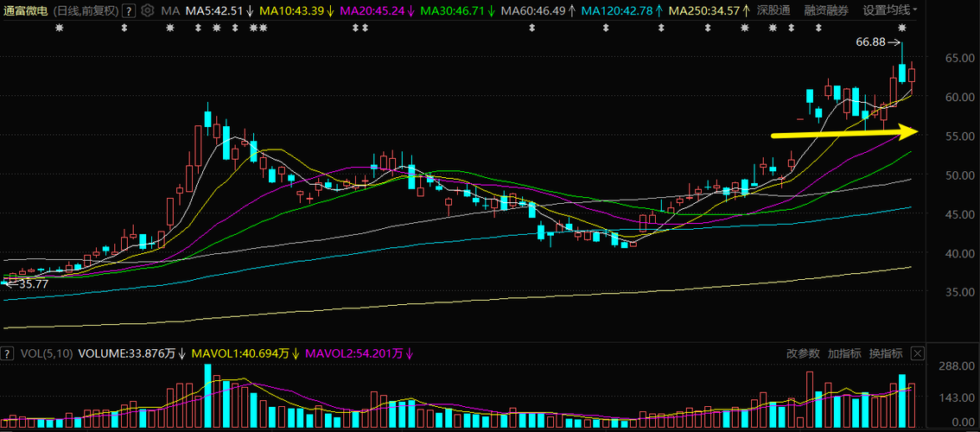Click the rightmost star marker above the 66.88 peak
Viewport: 980px width, 432px height.
pos(902,29)
